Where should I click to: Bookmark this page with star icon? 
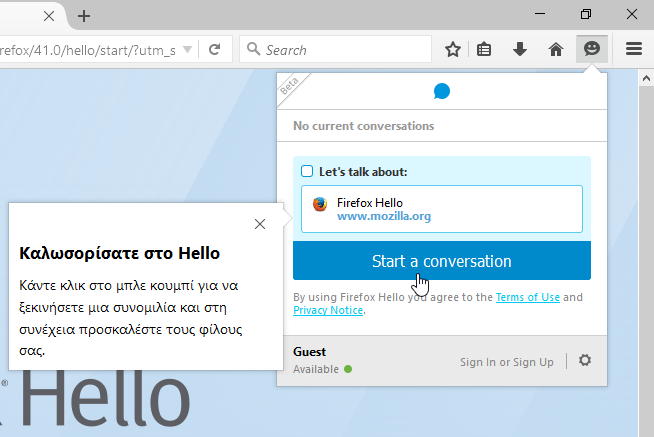tap(453, 50)
